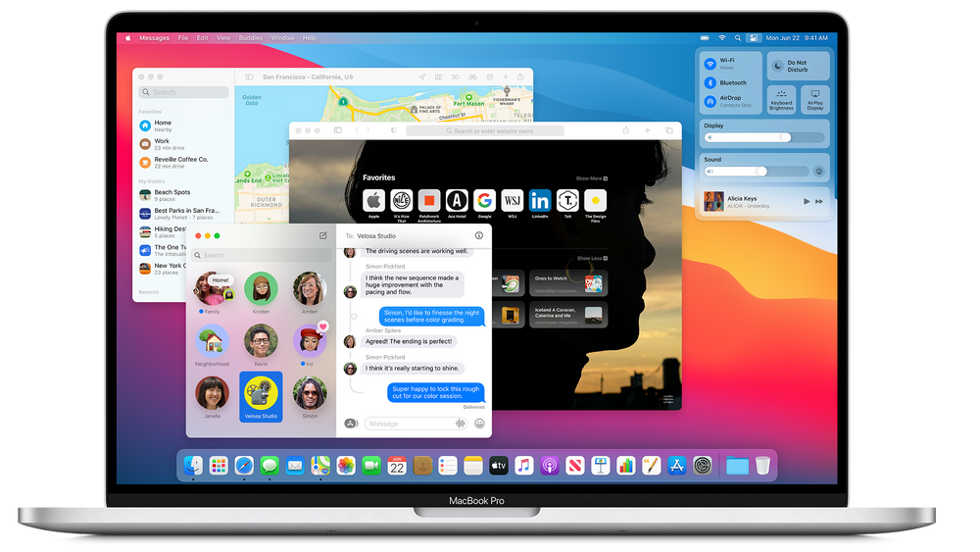This screenshot has height=552, width=980.
Task: Click the compose new message icon in Messages
Action: 323,235
